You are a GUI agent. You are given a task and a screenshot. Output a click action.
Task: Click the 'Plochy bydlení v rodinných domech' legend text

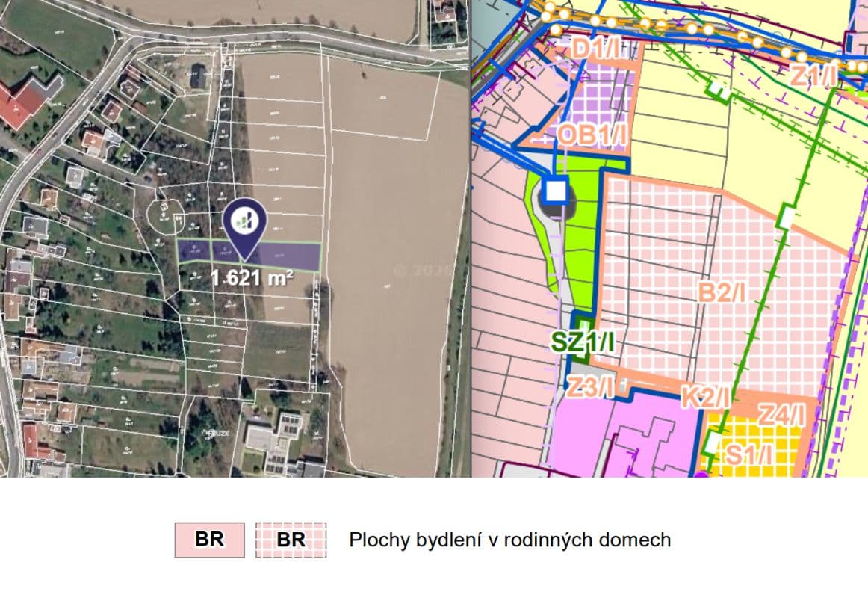(510, 540)
